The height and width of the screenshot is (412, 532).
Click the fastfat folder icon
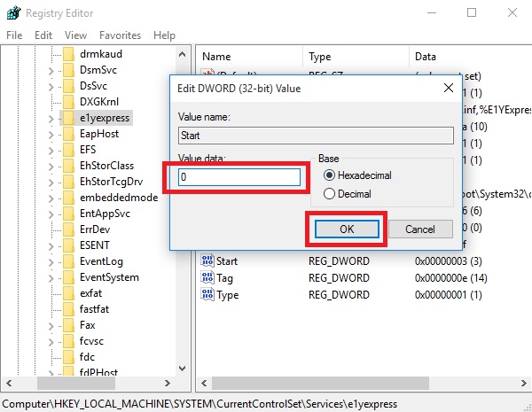pyautogui.click(x=68, y=309)
